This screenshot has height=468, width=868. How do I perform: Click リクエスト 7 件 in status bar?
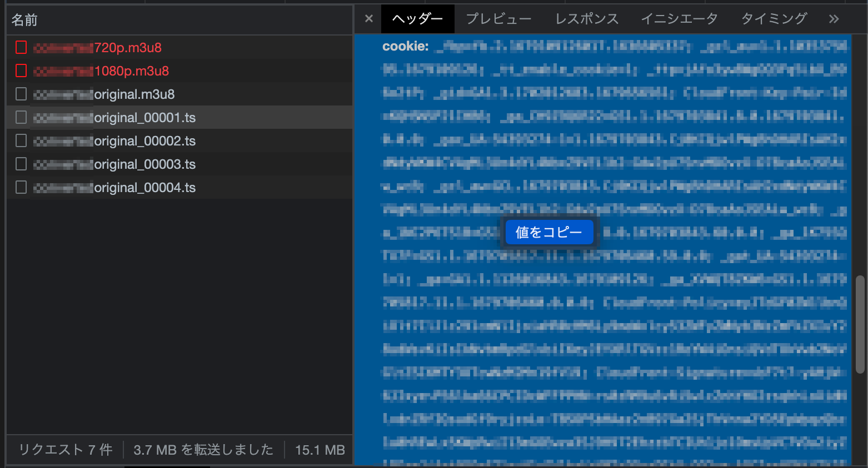coord(66,450)
